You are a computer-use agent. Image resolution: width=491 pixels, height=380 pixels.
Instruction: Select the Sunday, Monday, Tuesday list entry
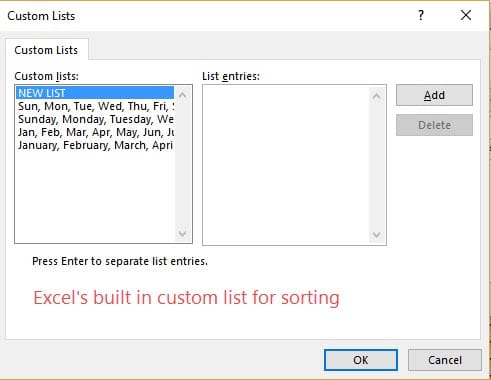95,119
